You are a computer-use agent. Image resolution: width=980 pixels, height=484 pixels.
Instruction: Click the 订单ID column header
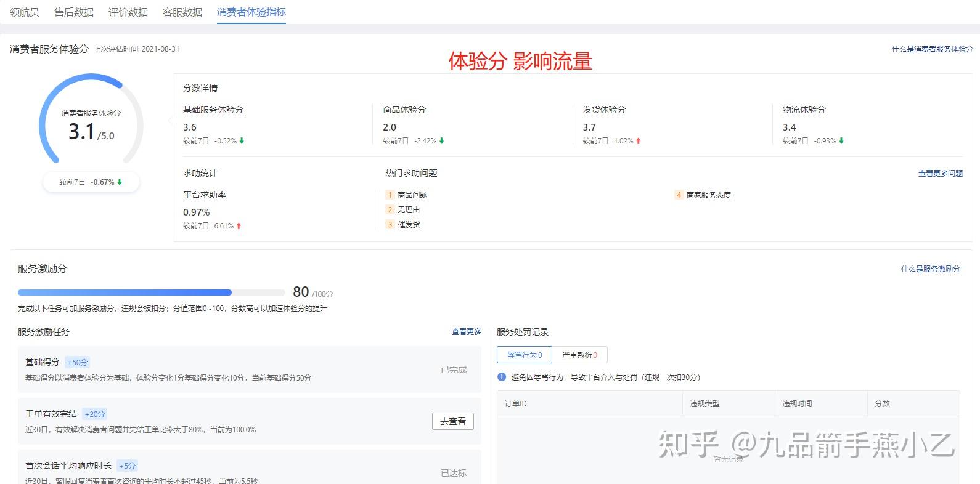[x=515, y=404]
